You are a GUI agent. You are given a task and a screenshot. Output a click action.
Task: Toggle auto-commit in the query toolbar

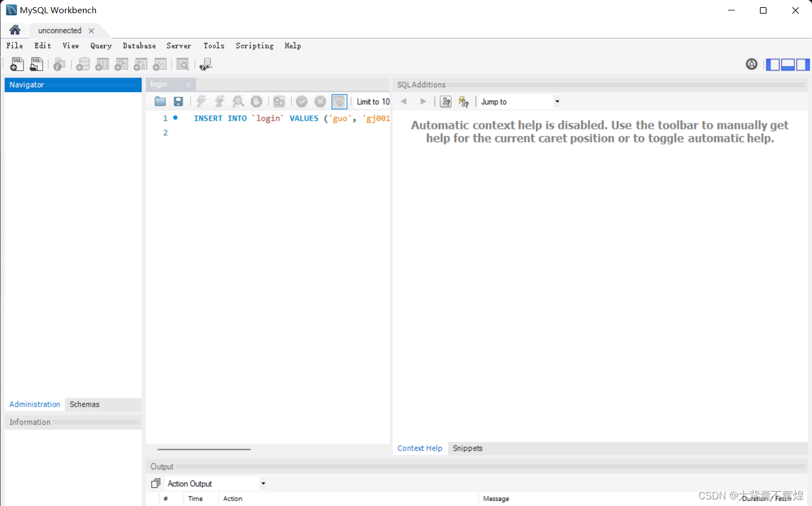(339, 101)
